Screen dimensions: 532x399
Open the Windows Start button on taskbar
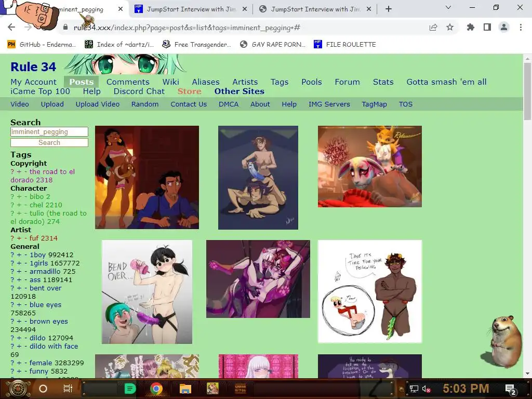pos(18,389)
